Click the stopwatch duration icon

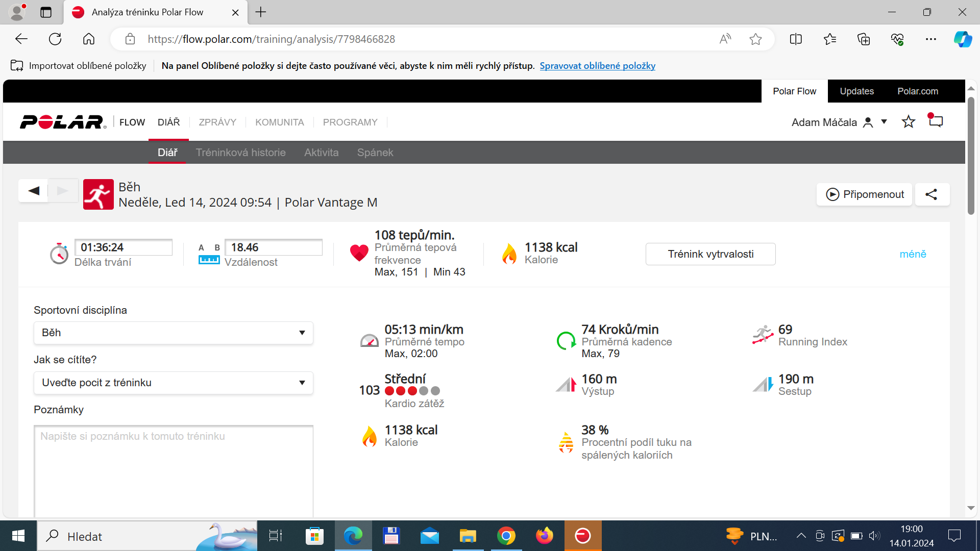point(59,254)
